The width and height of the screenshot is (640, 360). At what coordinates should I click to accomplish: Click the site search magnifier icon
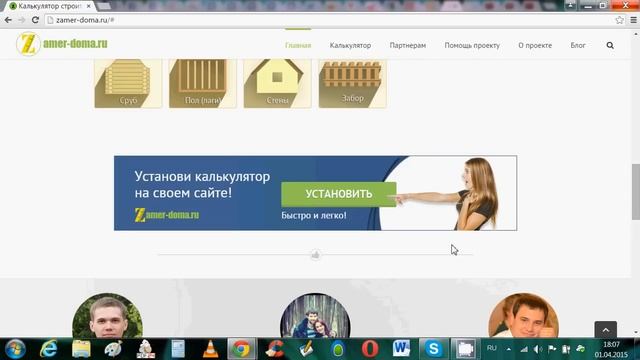click(x=610, y=45)
